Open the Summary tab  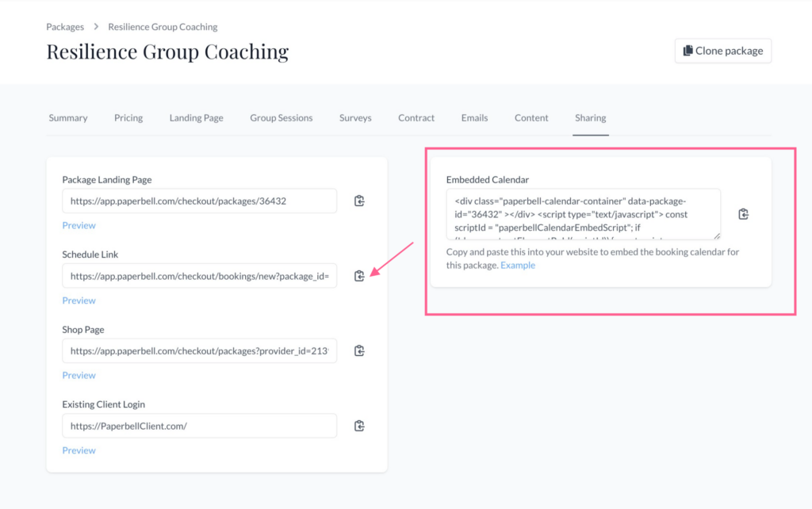click(68, 118)
